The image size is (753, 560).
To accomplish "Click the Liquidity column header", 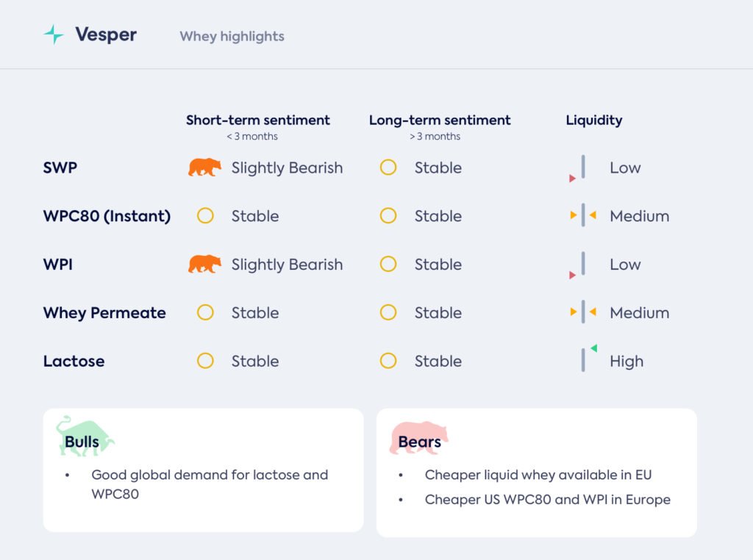I will 593,120.
